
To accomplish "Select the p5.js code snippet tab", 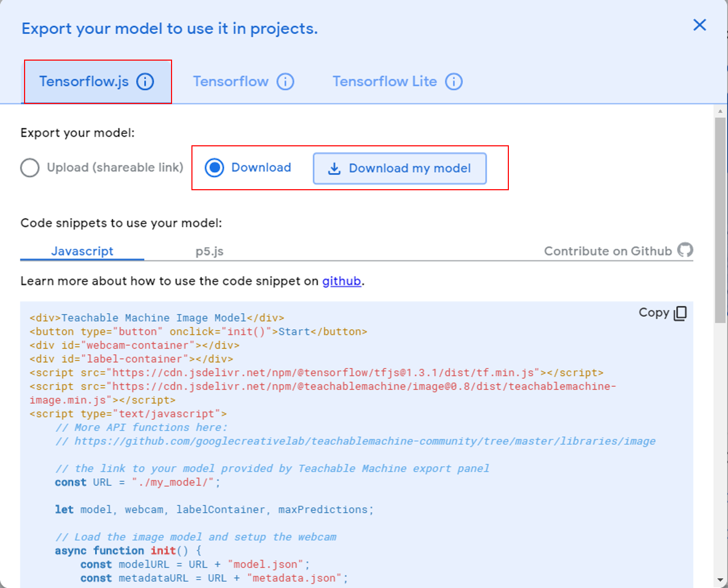I will pos(210,251).
